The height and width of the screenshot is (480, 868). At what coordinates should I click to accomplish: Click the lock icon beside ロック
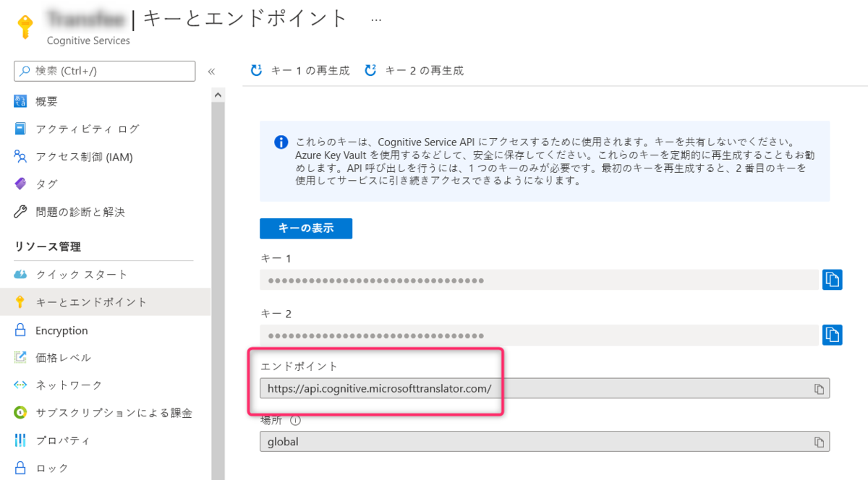pyautogui.click(x=20, y=468)
